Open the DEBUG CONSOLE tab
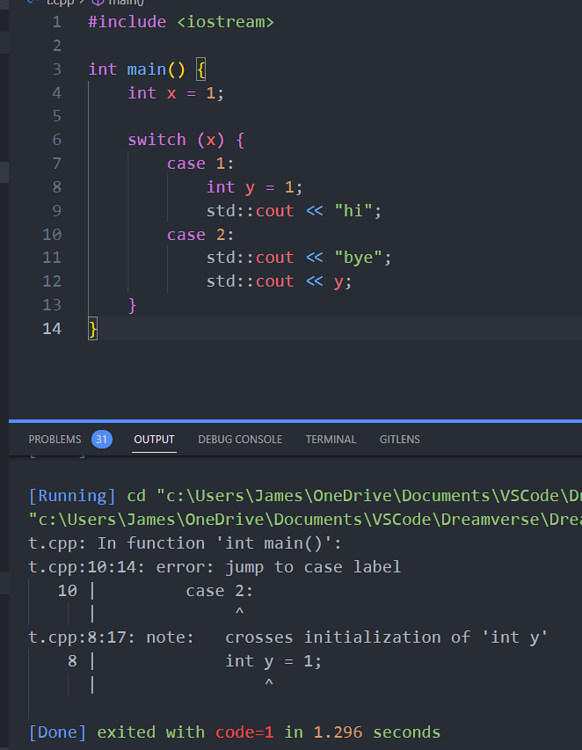Viewport: 582px width, 750px height. tap(240, 439)
